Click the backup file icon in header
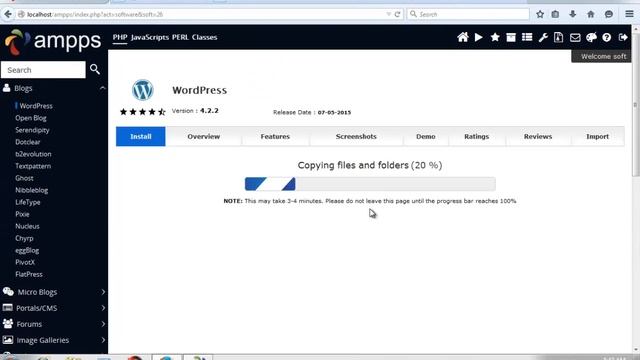 [558, 38]
